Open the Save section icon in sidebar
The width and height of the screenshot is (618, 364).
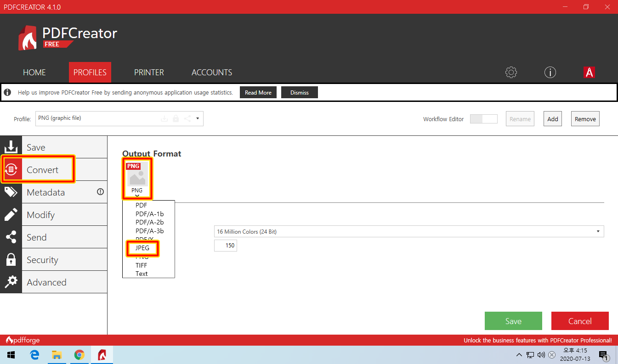pyautogui.click(x=11, y=147)
